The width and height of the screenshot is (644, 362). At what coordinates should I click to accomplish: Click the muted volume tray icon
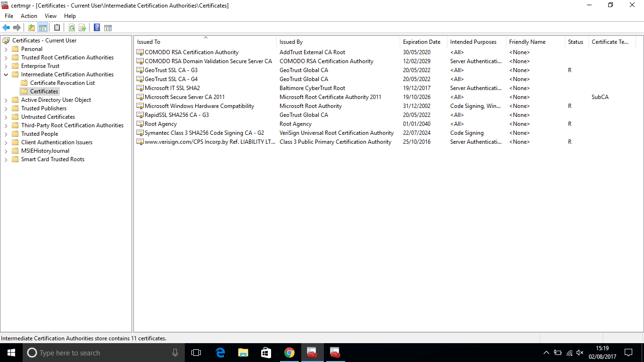click(580, 353)
